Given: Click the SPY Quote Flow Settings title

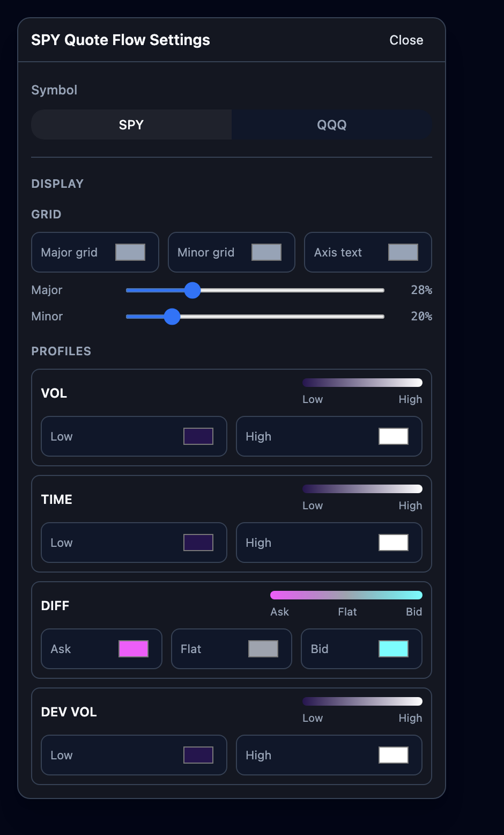Looking at the screenshot, I should (121, 40).
